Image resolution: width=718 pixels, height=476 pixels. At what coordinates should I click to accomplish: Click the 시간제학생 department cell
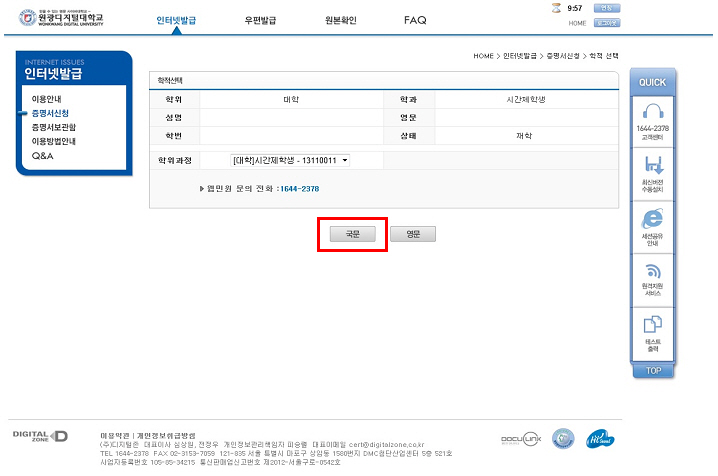pos(526,99)
